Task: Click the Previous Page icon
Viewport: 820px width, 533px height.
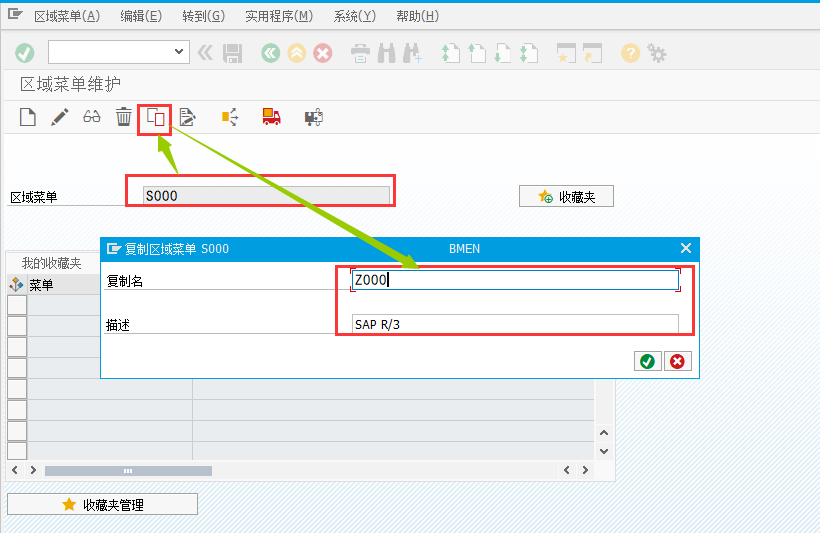Action: point(476,53)
